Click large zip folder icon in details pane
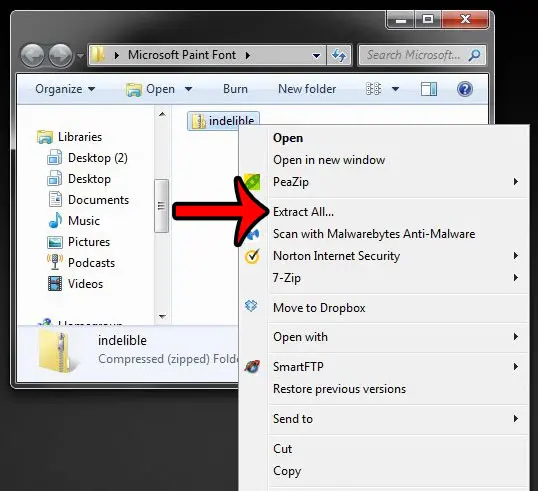Screen dimensions: 538x491 pyautogui.click(x=57, y=352)
